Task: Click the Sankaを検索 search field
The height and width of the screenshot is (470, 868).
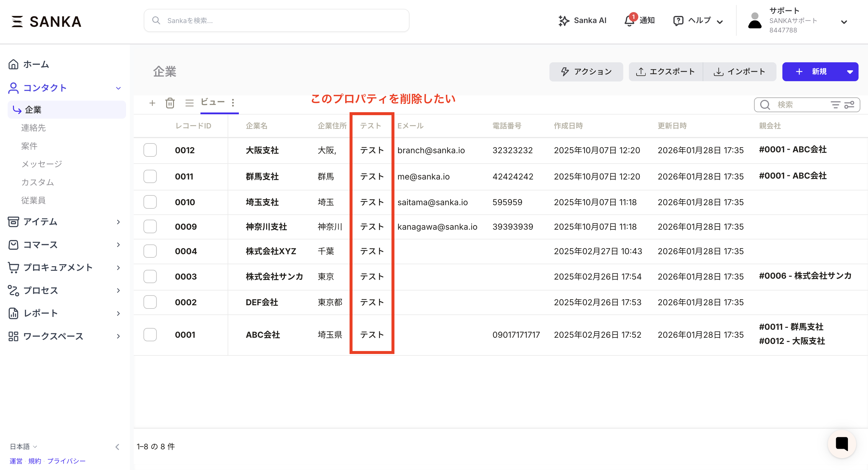Action: (x=276, y=21)
